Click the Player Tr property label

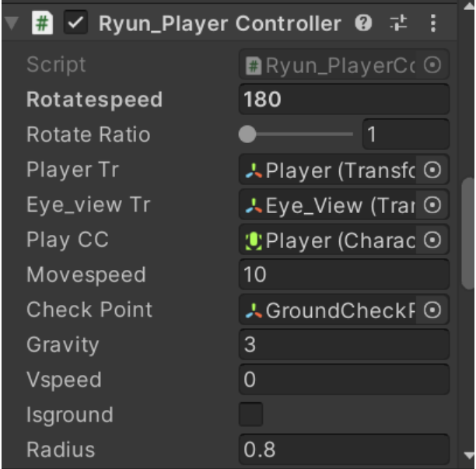tap(72, 170)
